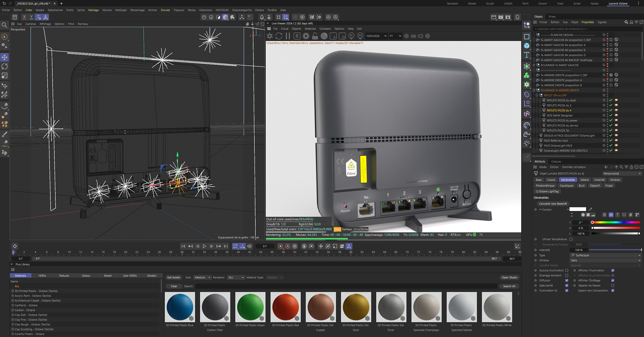Screen dimensions: 644x337
Task: Click the material picker M icon
Action: point(360,36)
